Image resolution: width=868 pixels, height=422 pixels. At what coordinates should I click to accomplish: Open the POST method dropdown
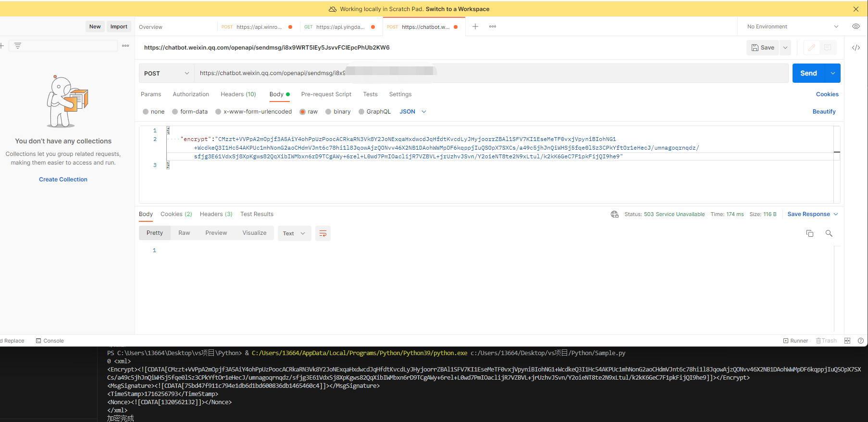(x=167, y=73)
